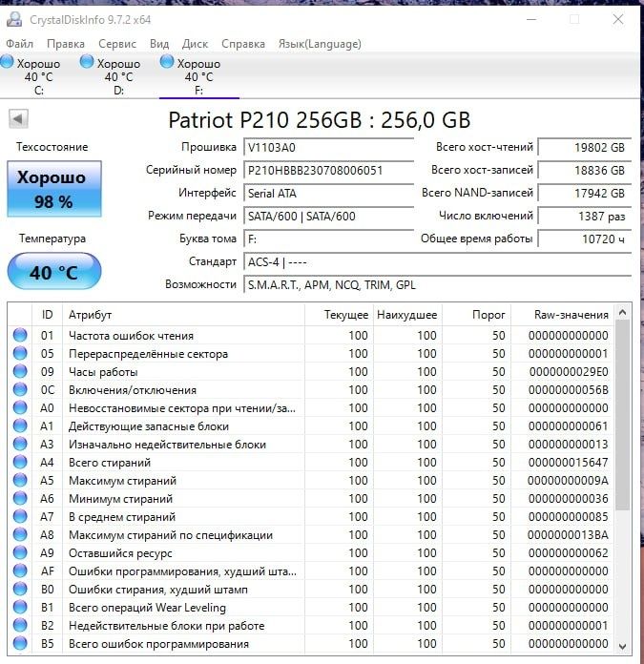Click raw value 000000015647
The height and width of the screenshot is (664, 644).
pyautogui.click(x=569, y=463)
